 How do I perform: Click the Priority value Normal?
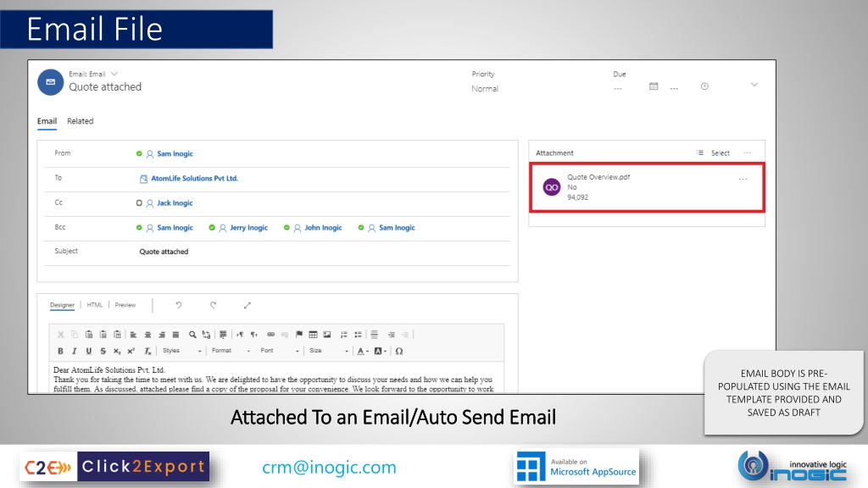[485, 88]
